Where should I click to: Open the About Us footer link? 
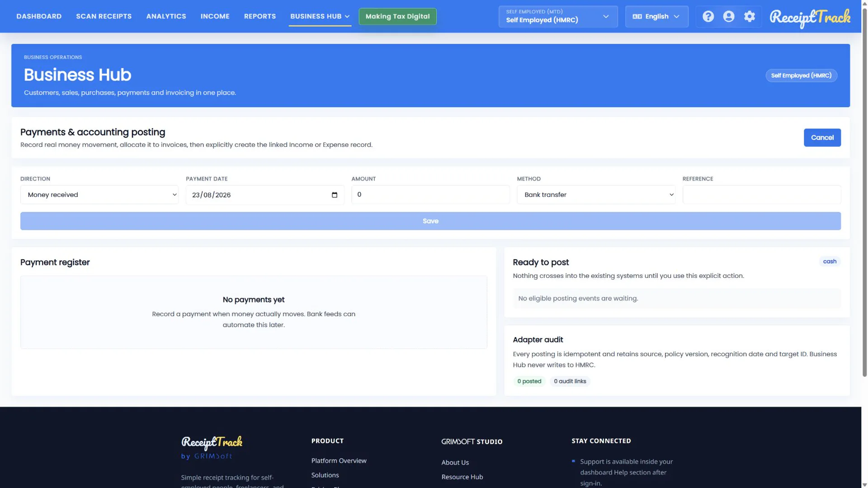[x=455, y=463]
